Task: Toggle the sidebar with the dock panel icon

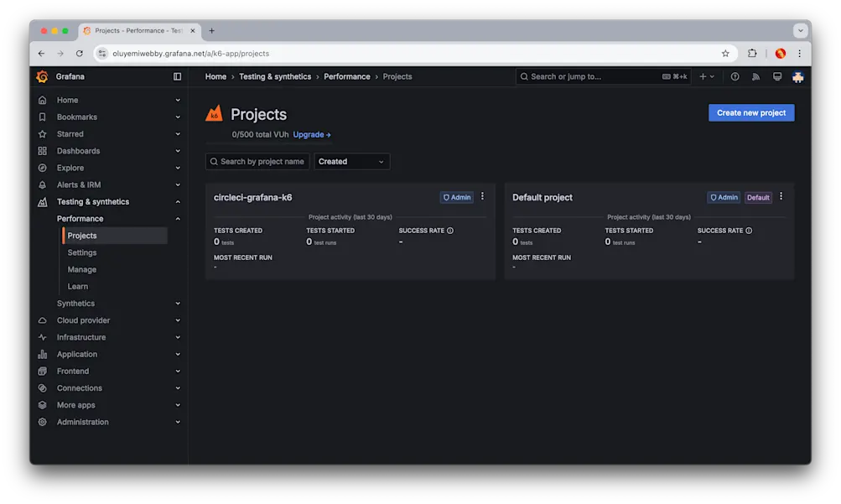Action: point(177,76)
